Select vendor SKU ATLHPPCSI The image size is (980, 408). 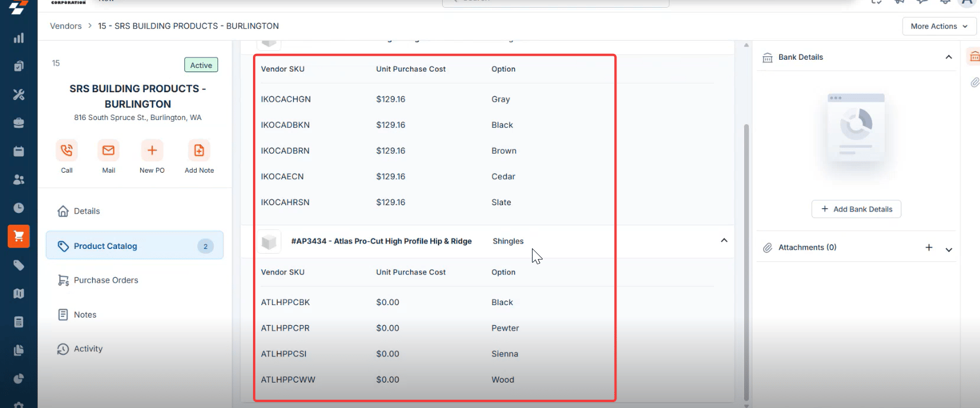284,354
